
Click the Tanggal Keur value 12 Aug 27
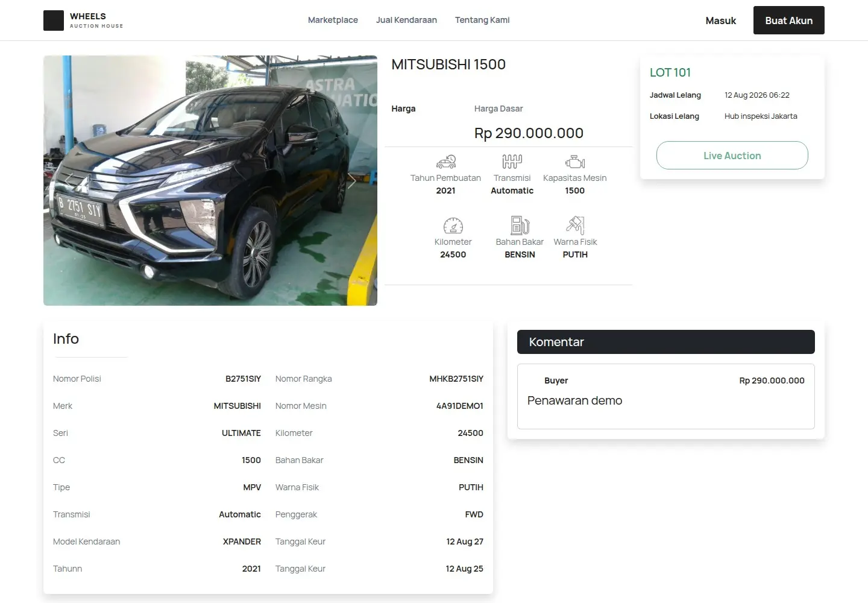pyautogui.click(x=465, y=541)
